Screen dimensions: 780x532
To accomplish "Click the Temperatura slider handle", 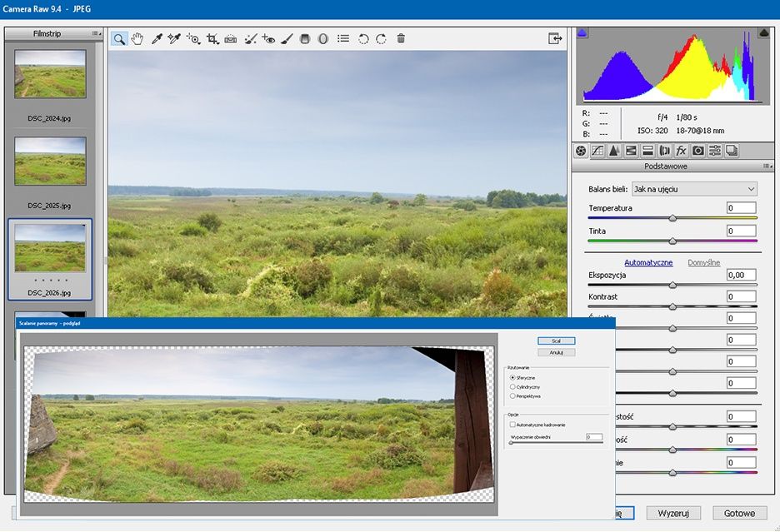I will point(672,218).
